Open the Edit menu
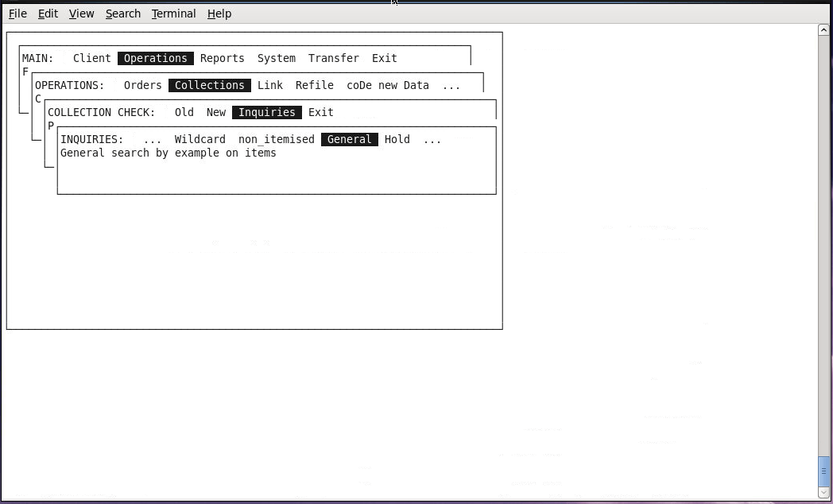The image size is (833, 504). click(48, 14)
